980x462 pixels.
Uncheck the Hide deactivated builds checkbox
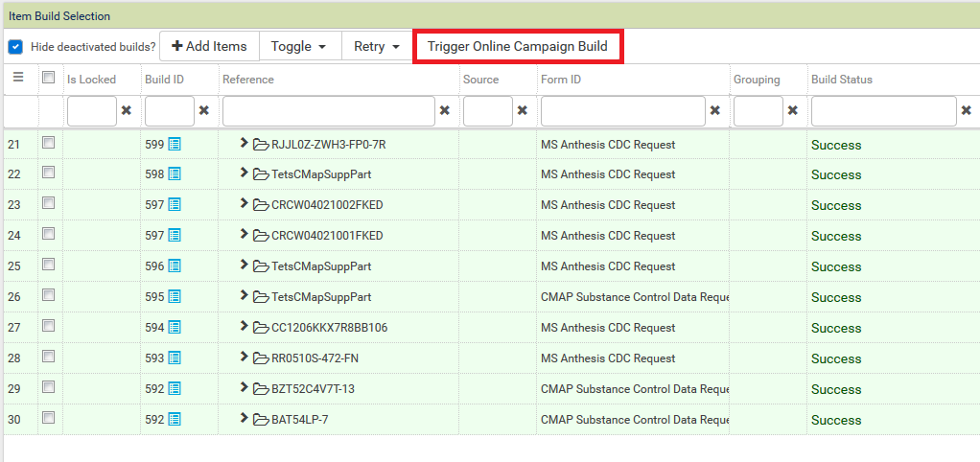[x=15, y=46]
